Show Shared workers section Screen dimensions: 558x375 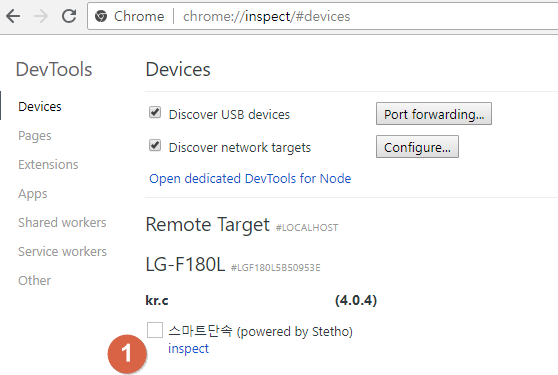(62, 223)
